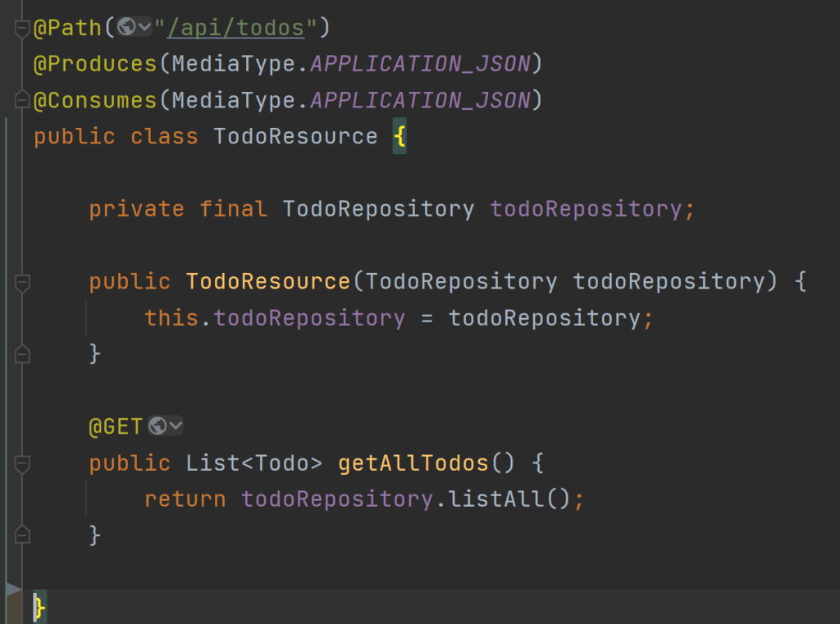The image size is (840, 624).
Task: Click APPLICATION_JSON in the @Consumes annotation
Action: pos(421,100)
